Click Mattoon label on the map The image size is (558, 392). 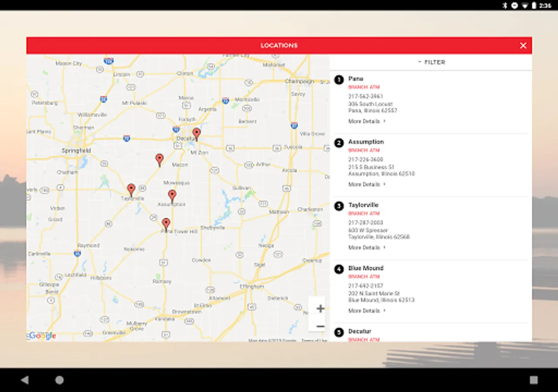pyautogui.click(x=279, y=212)
